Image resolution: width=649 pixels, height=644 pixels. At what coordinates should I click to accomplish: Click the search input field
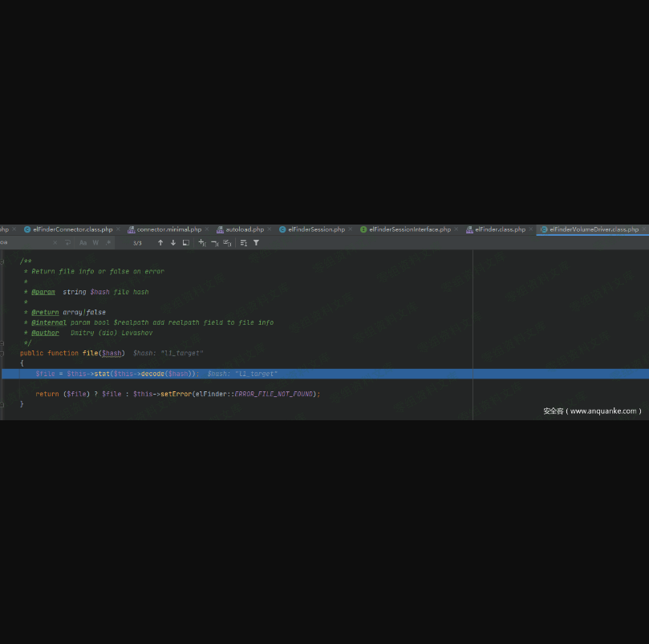26,243
